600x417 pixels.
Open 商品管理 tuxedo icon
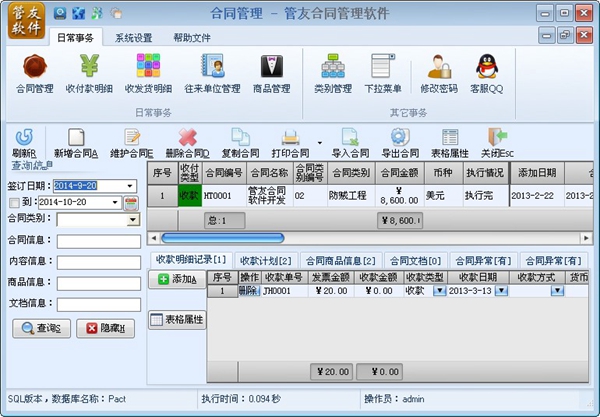click(x=272, y=74)
